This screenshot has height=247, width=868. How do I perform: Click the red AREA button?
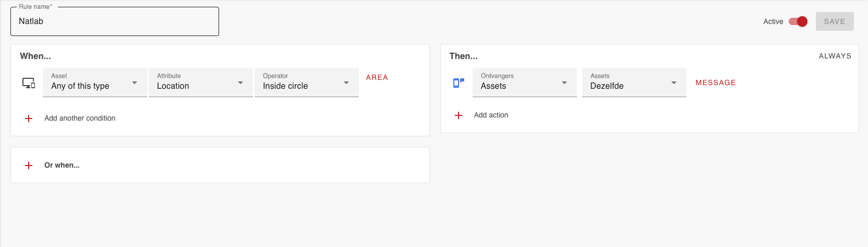pos(377,77)
